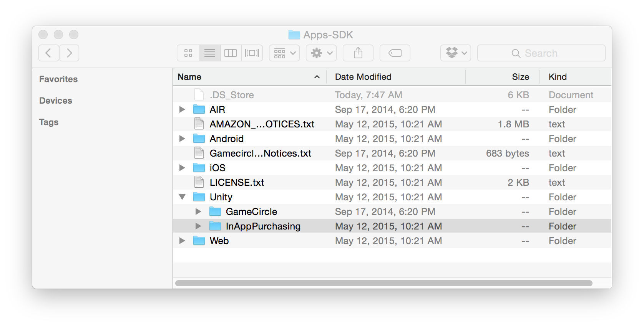Select the LICENSE.txt file icon
Screen dimensions: 644x327
coord(199,182)
